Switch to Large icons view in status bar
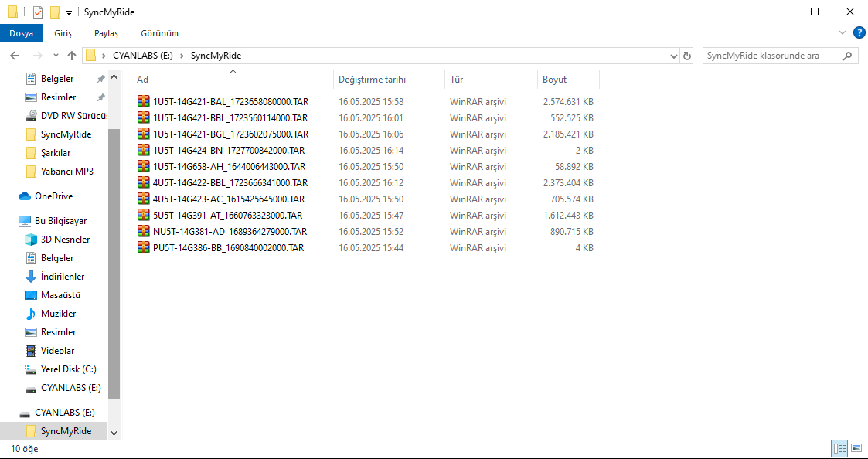The image size is (868, 459). click(x=856, y=448)
